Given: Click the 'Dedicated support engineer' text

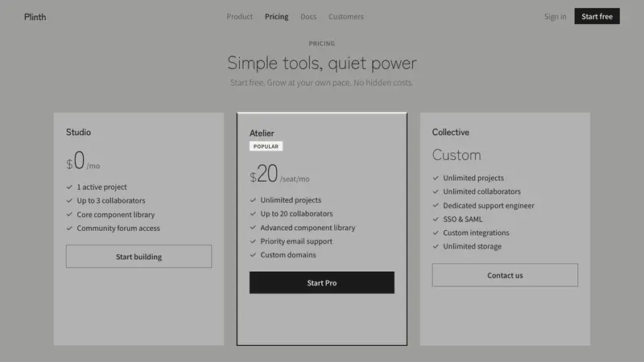Looking at the screenshot, I should [489, 205].
